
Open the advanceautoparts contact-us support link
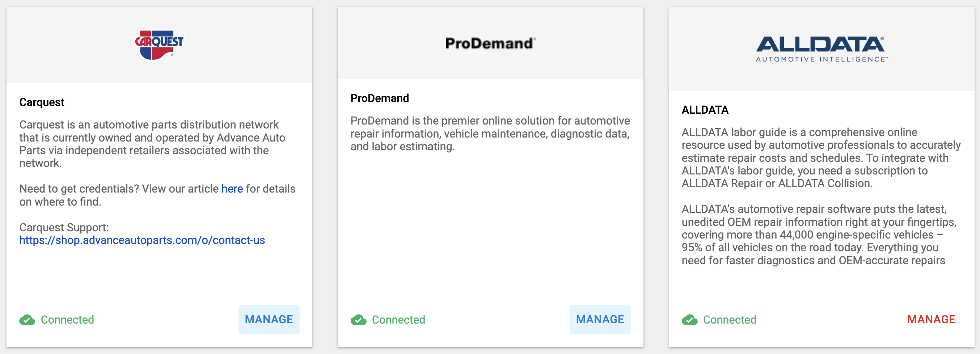tap(142, 240)
